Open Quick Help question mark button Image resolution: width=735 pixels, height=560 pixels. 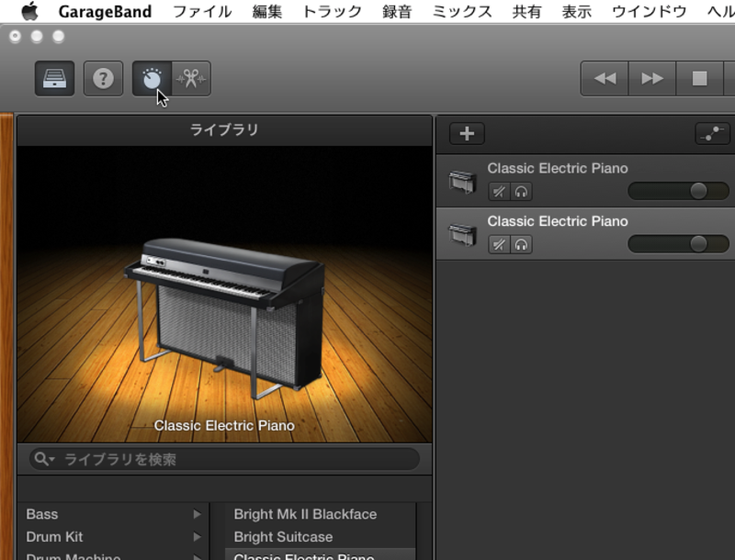tap(103, 79)
